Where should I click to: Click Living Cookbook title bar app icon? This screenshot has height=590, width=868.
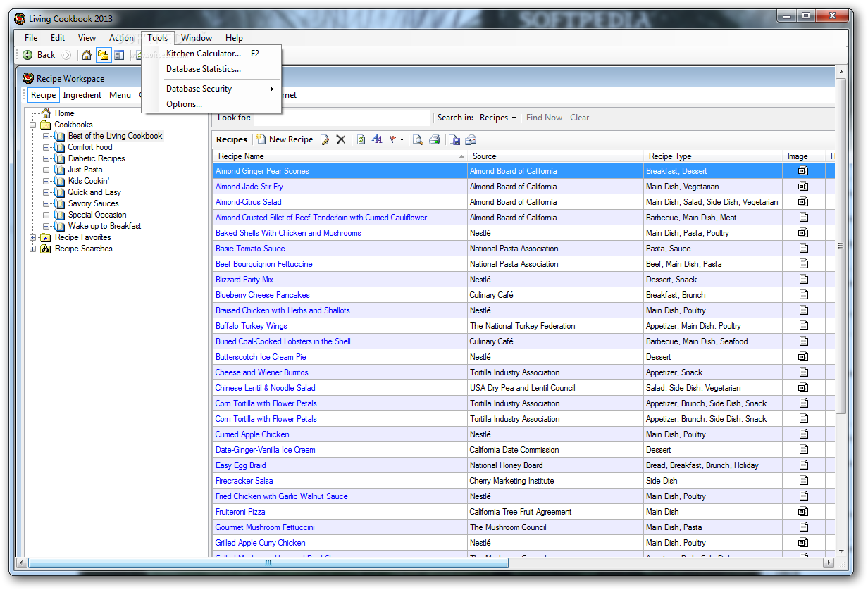coord(20,18)
